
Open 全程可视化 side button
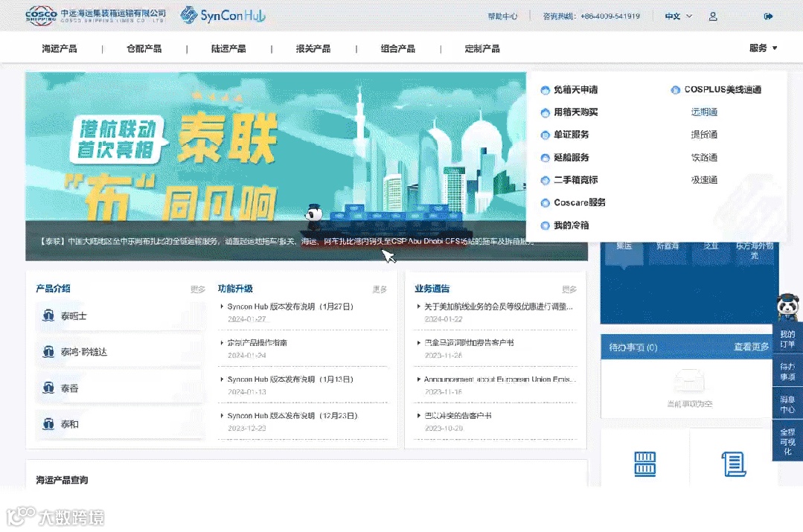point(787,441)
